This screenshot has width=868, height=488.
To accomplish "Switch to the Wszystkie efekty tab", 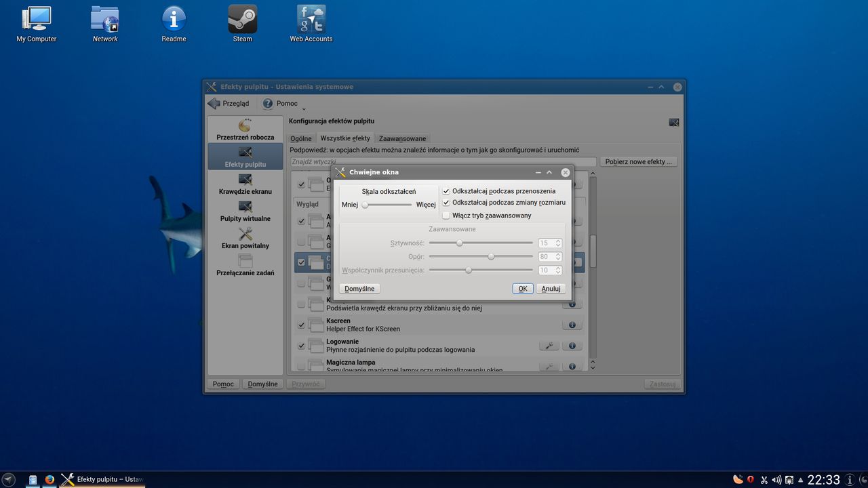I will click(345, 138).
